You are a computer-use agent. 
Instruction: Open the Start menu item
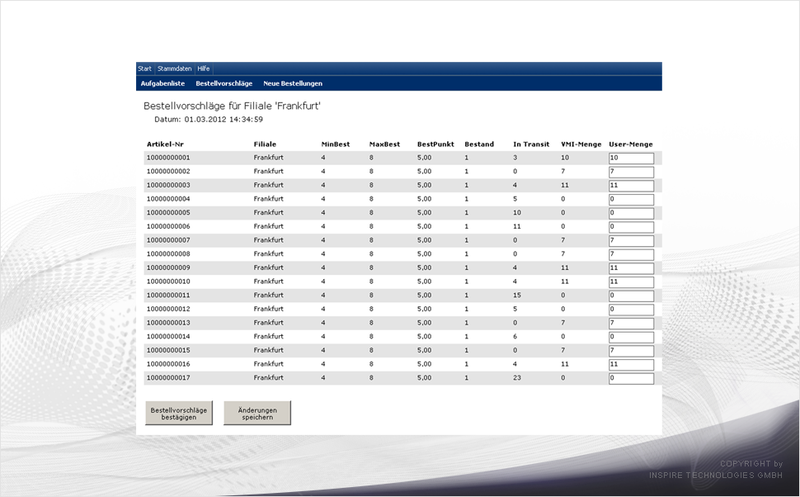point(144,68)
